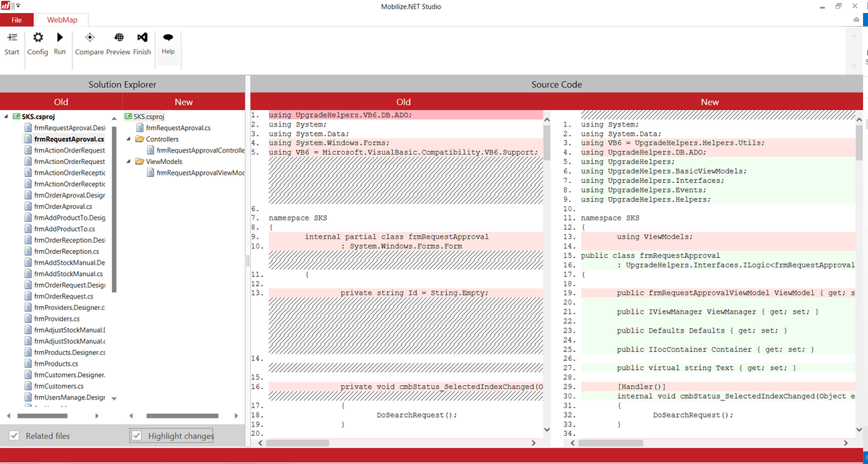This screenshot has width=868, height=464.
Task: Open Config gear in the ribbon
Action: pyautogui.click(x=38, y=38)
